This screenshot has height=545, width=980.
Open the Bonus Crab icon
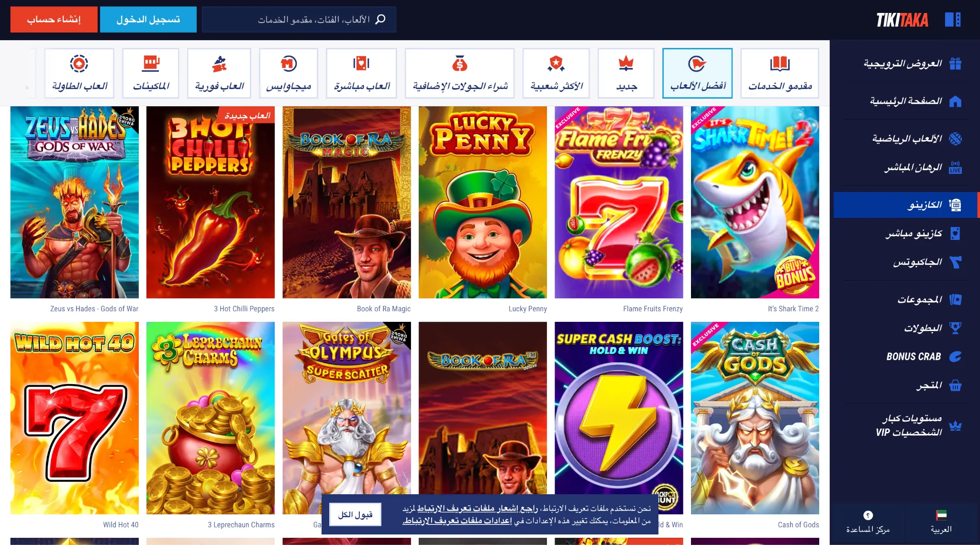pos(955,357)
